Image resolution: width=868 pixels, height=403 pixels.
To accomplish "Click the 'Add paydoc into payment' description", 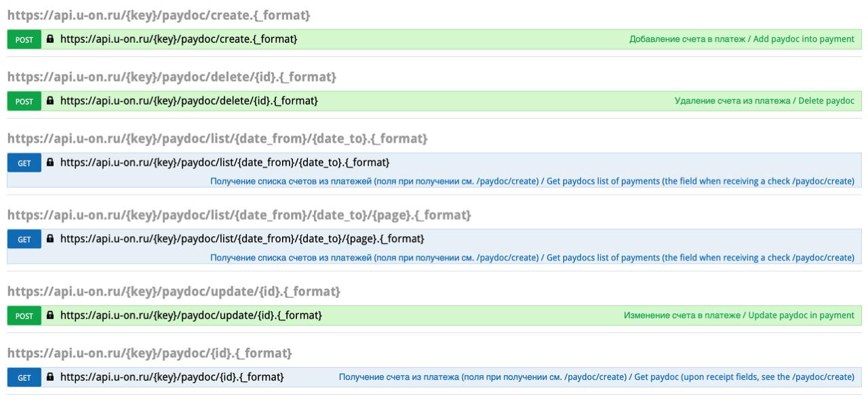I will tap(741, 39).
